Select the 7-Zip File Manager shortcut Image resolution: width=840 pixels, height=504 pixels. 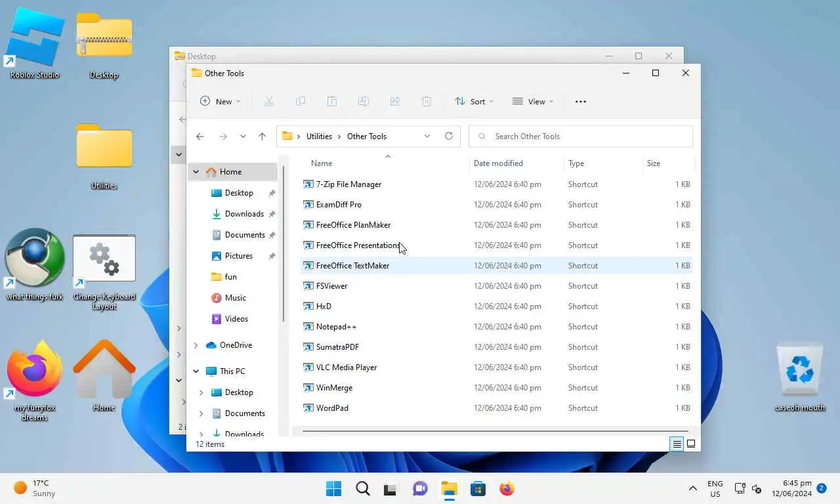pos(496,184)
